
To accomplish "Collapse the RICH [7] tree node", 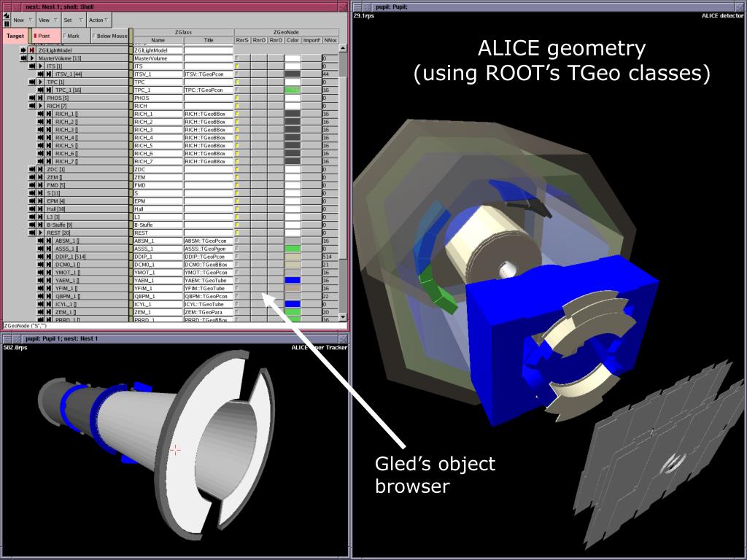I will tap(41, 106).
